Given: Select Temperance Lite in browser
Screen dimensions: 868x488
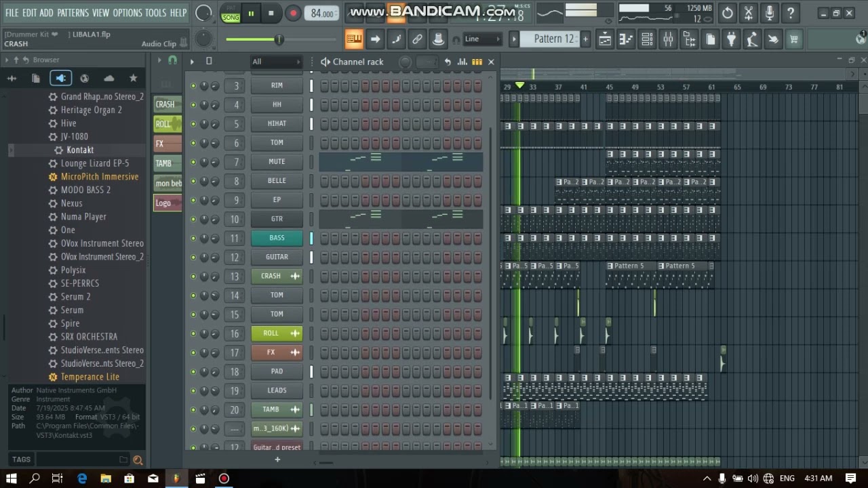Looking at the screenshot, I should [90, 376].
